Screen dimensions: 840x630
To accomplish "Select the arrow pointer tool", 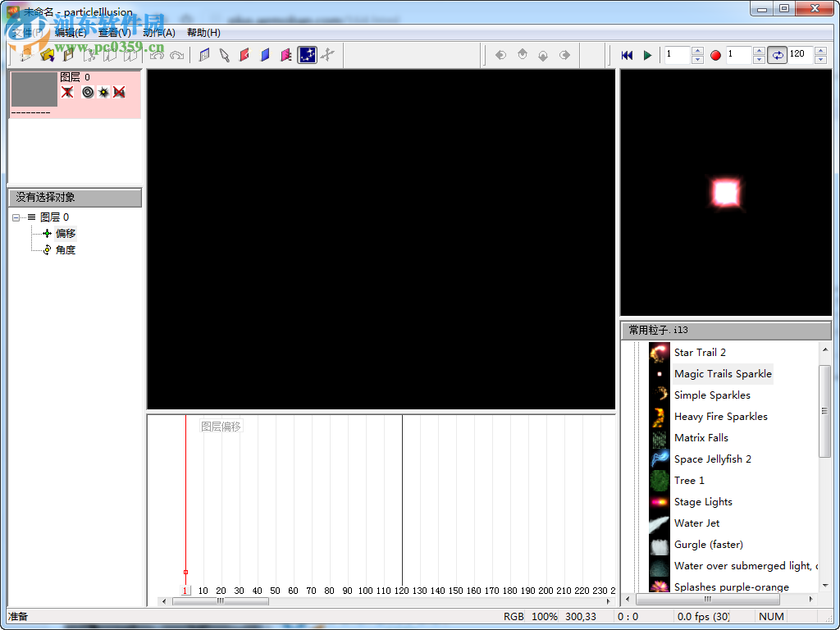I will pyautogui.click(x=224, y=55).
